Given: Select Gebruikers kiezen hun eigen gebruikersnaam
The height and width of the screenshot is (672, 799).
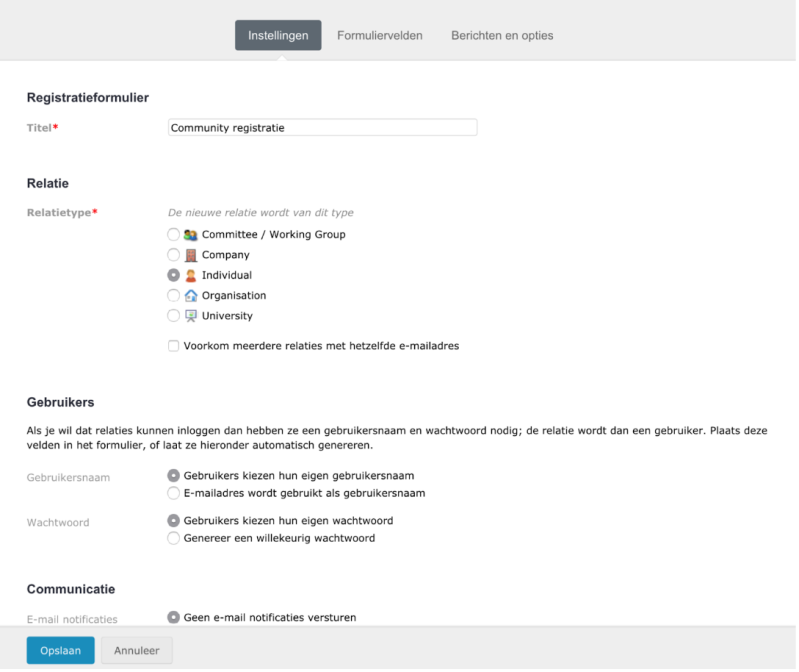Looking at the screenshot, I should pyautogui.click(x=173, y=475).
